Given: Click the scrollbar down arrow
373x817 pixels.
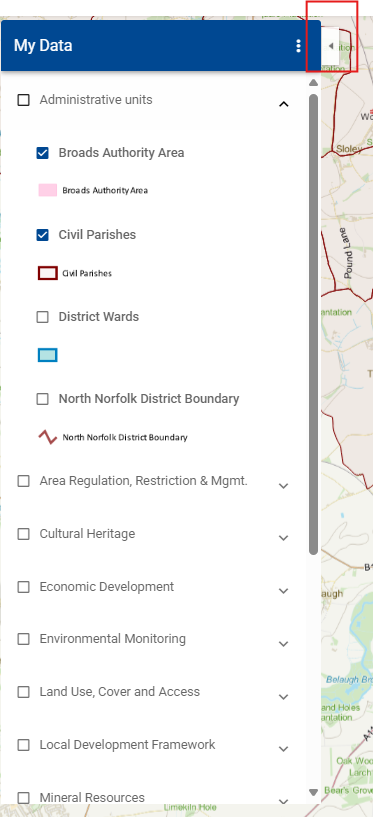Looking at the screenshot, I should 313,792.
